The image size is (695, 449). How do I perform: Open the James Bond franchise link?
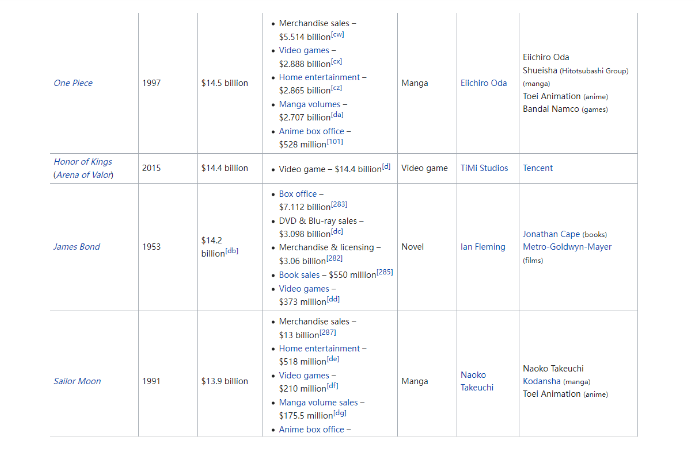(x=77, y=247)
